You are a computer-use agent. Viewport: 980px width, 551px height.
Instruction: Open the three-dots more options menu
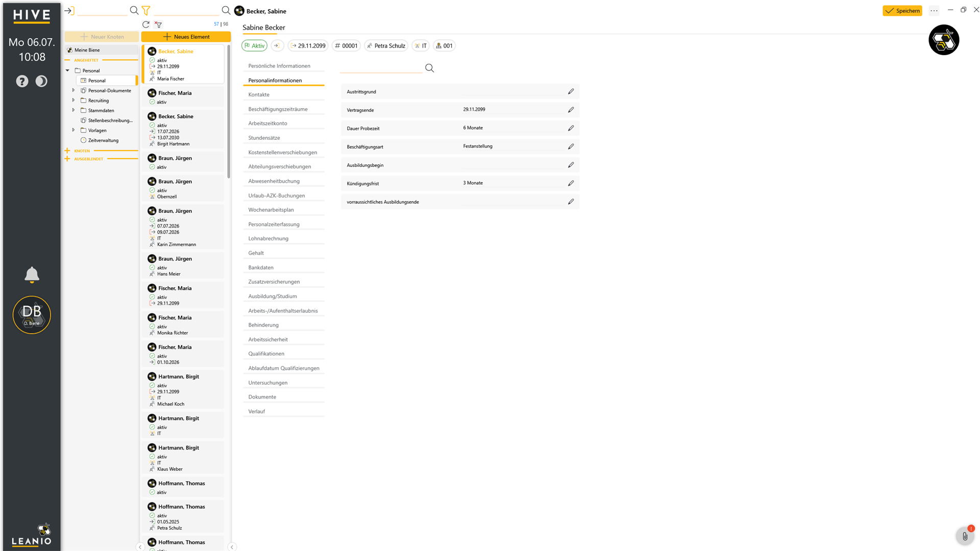point(934,11)
